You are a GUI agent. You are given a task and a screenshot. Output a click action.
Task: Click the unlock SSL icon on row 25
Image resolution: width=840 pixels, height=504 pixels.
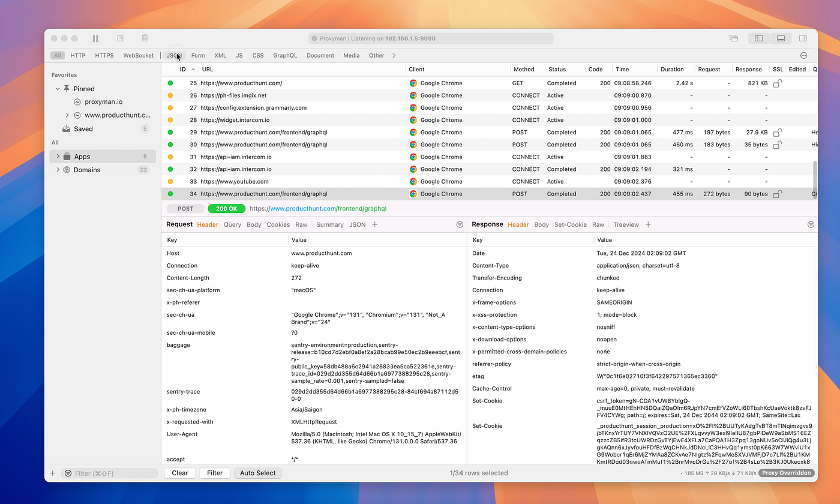point(777,83)
